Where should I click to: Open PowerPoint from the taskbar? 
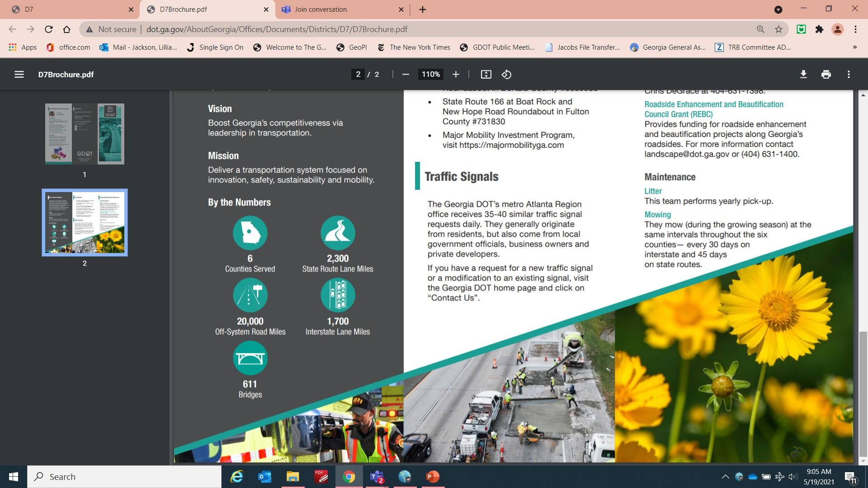pyautogui.click(x=433, y=477)
